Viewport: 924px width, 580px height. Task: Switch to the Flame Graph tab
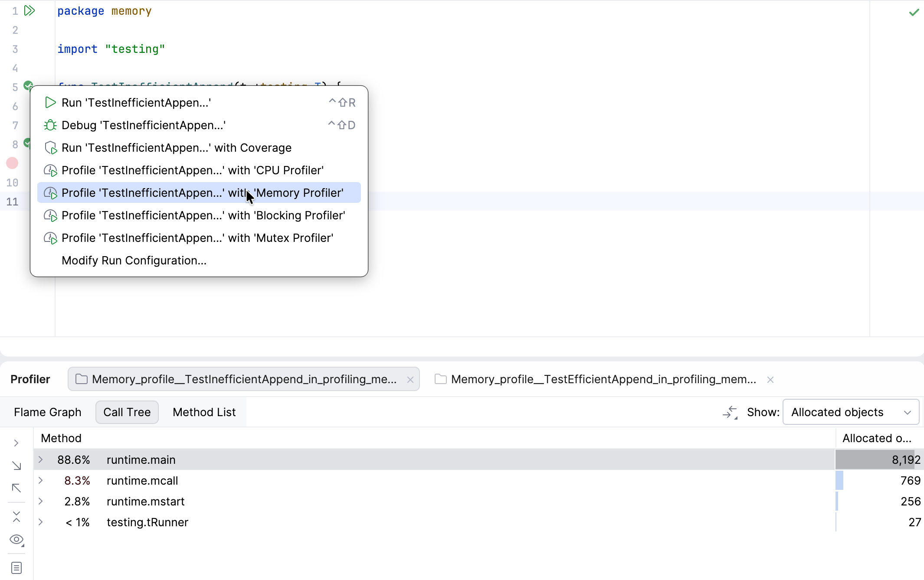click(48, 412)
